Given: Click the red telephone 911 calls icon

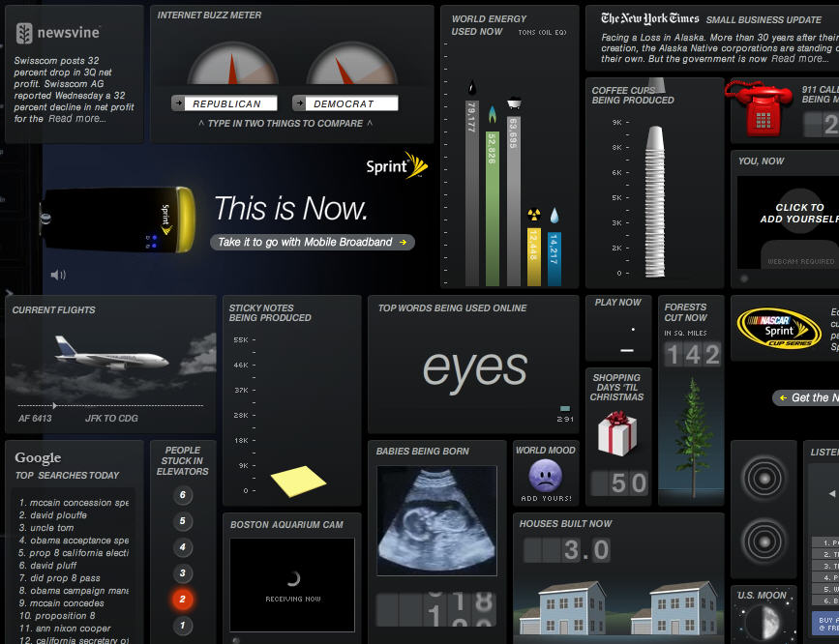Looking at the screenshot, I should [x=760, y=109].
